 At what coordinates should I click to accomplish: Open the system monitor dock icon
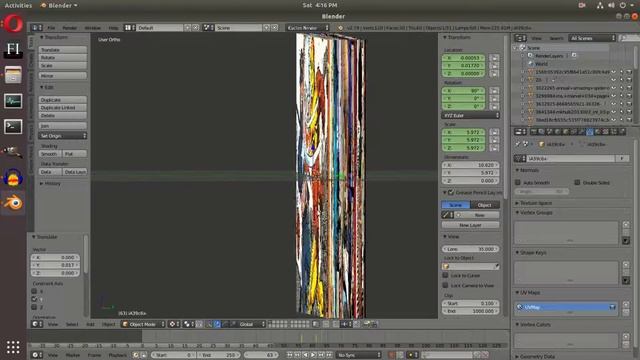pyautogui.click(x=13, y=101)
